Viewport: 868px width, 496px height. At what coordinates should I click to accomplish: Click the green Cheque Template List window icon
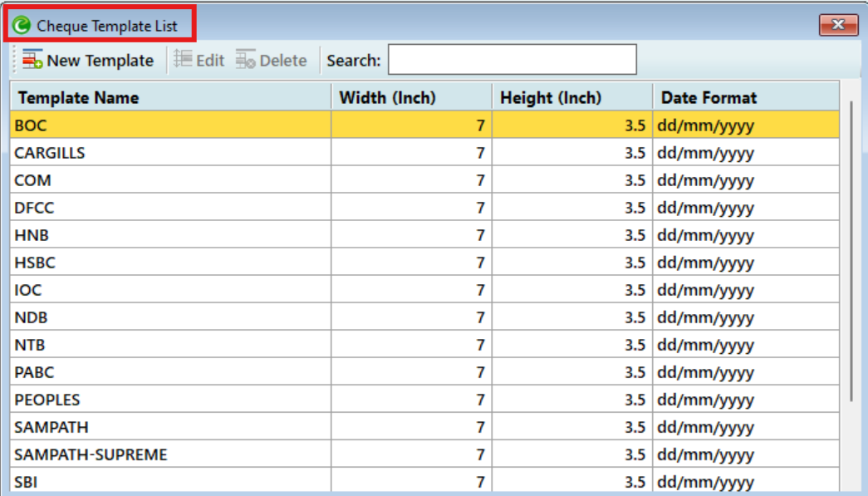21,25
